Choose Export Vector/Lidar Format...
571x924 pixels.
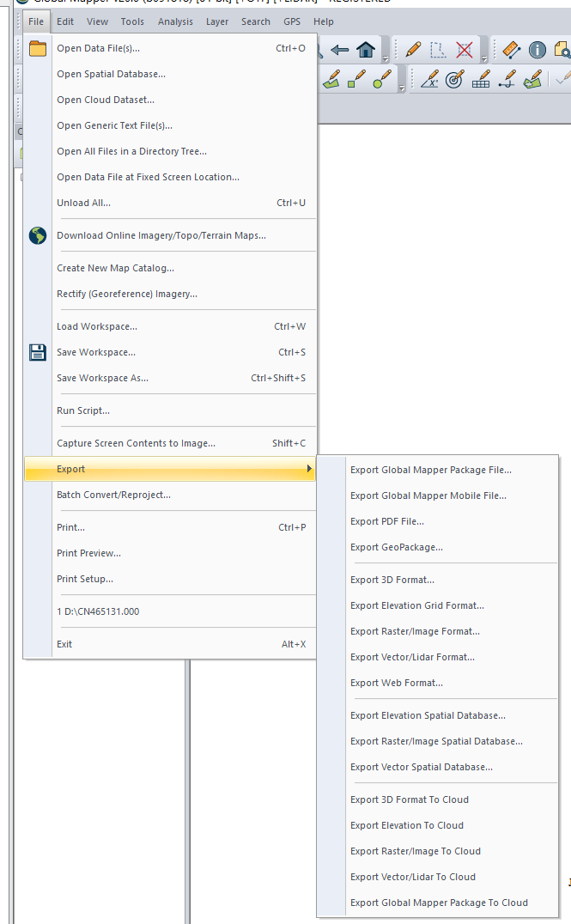pos(438,657)
